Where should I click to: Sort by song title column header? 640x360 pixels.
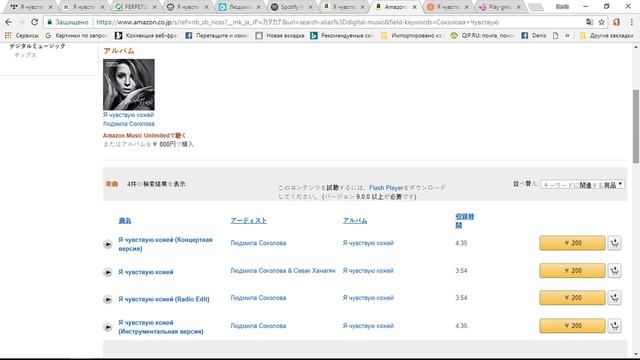point(125,220)
